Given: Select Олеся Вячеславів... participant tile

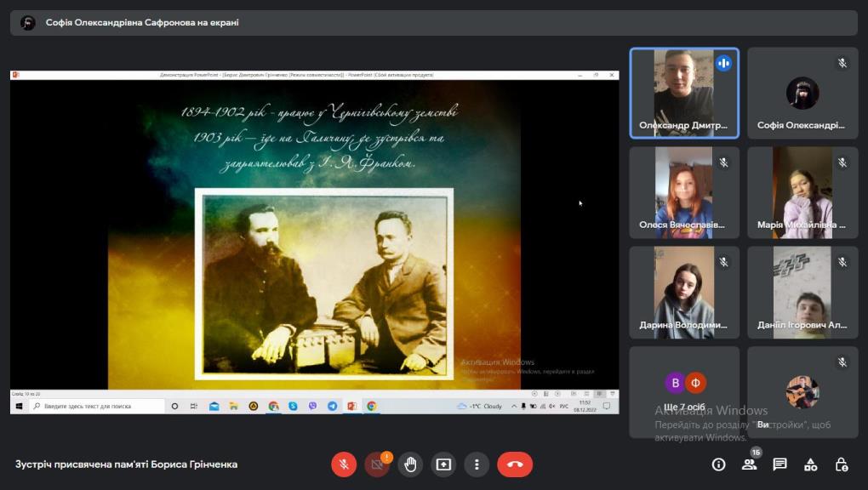Looking at the screenshot, I should 684,192.
